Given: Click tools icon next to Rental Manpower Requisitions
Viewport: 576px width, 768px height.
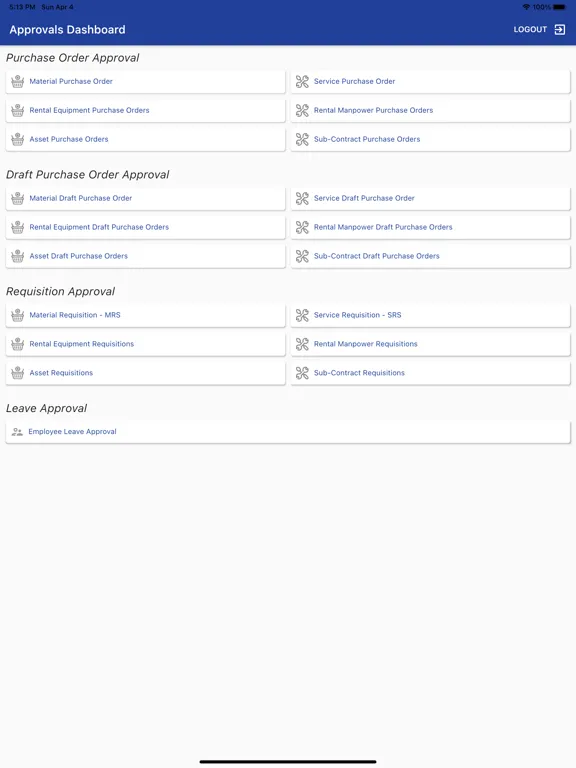Looking at the screenshot, I should [302, 344].
